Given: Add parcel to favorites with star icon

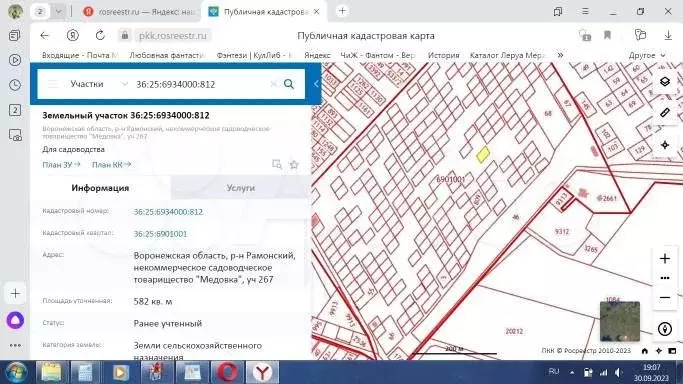Looking at the screenshot, I should coord(294,165).
